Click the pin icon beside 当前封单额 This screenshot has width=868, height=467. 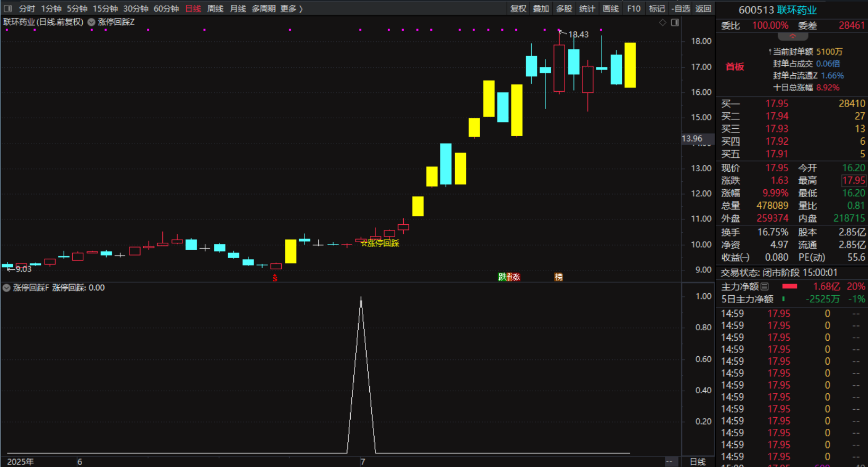click(x=770, y=52)
